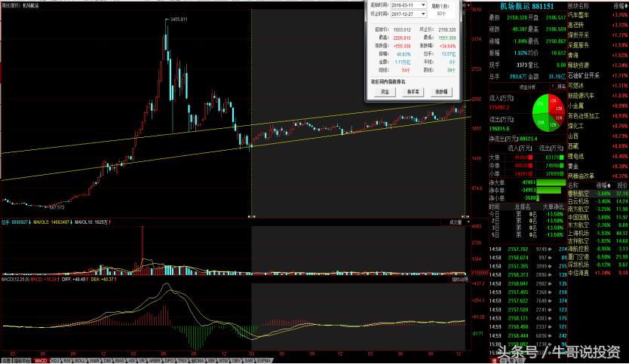Screen dimensions: 629x364
Task: Click the range selection start handle on chart
Action: (x=251, y=216)
